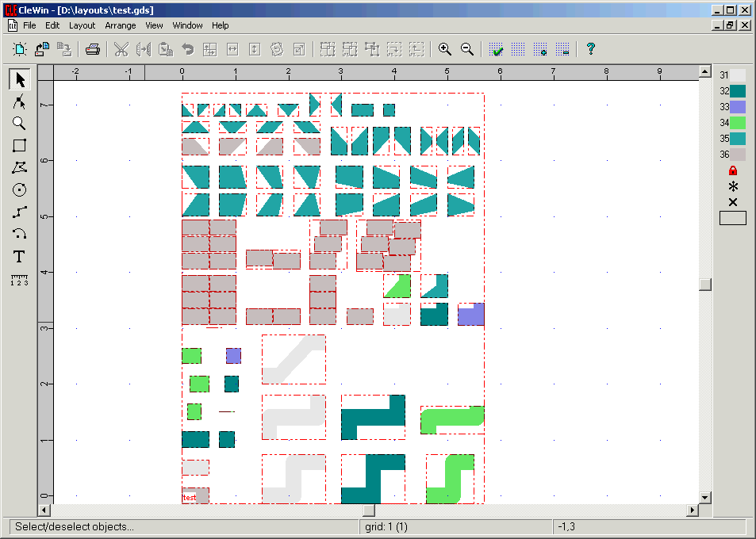Click the second dashed-squares ungroup icon
Screen dimensions: 756x539
350,49
